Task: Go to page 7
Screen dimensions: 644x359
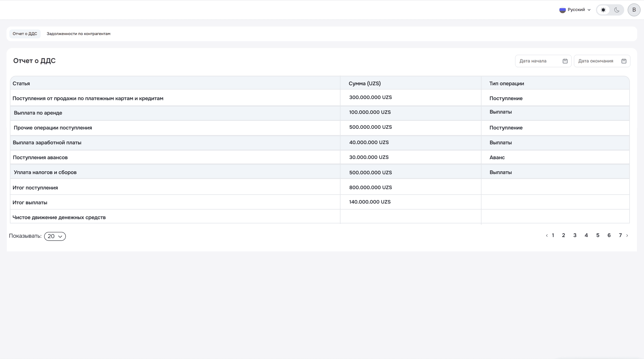Action: tap(620, 235)
